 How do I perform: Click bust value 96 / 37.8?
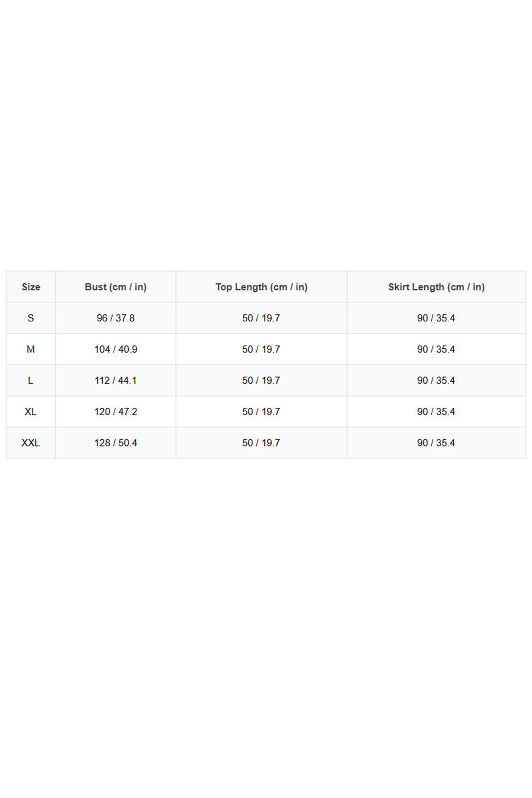coord(116,318)
